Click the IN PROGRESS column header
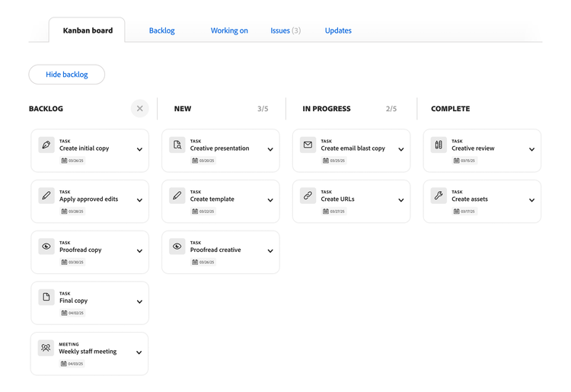Viewport: 571px width, 392px height. [327, 108]
